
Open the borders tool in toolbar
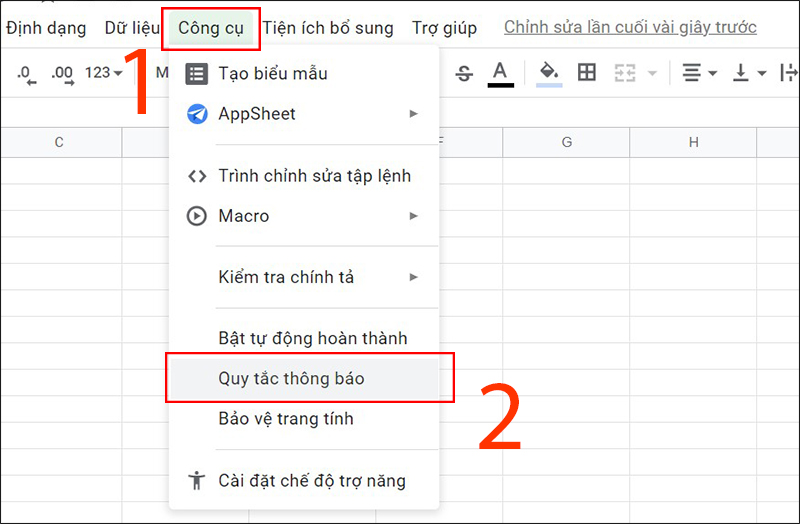click(x=587, y=73)
